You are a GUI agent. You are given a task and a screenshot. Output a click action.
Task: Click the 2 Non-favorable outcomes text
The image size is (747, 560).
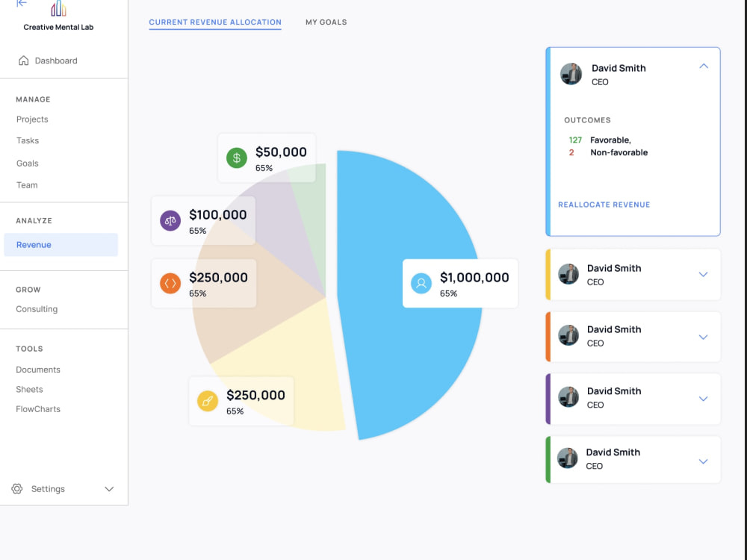click(x=608, y=152)
